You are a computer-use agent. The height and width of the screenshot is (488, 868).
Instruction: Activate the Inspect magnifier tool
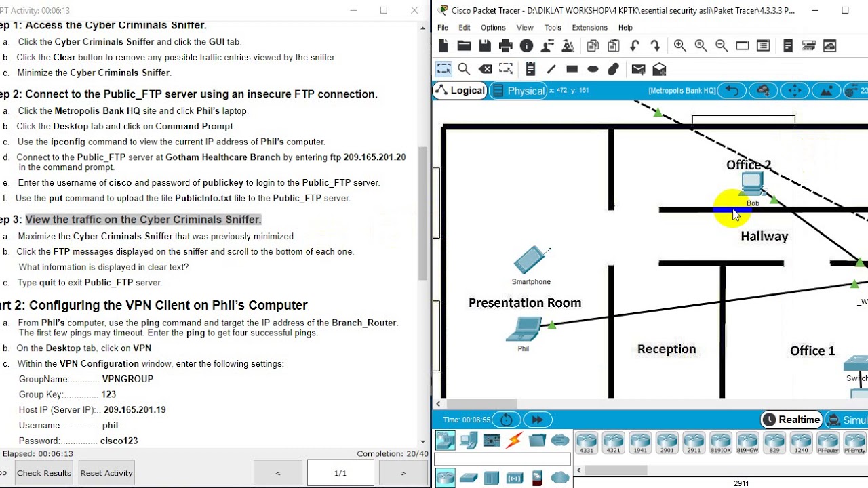click(464, 69)
